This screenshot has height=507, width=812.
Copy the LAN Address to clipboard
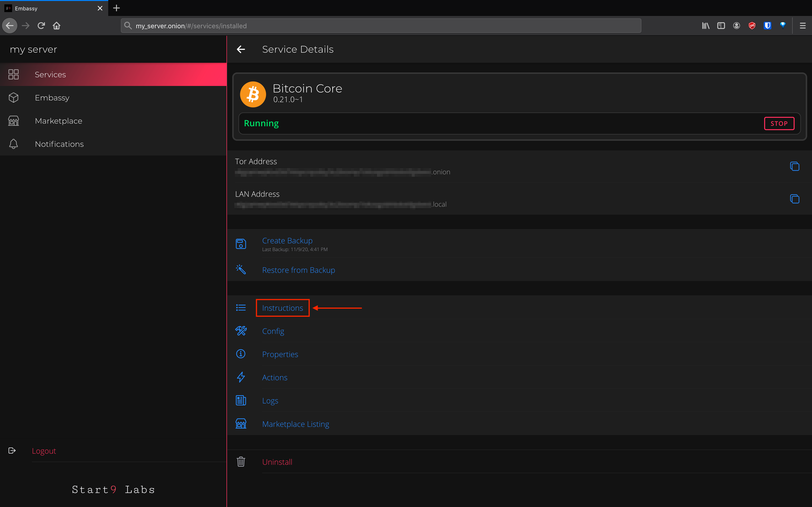(x=794, y=199)
